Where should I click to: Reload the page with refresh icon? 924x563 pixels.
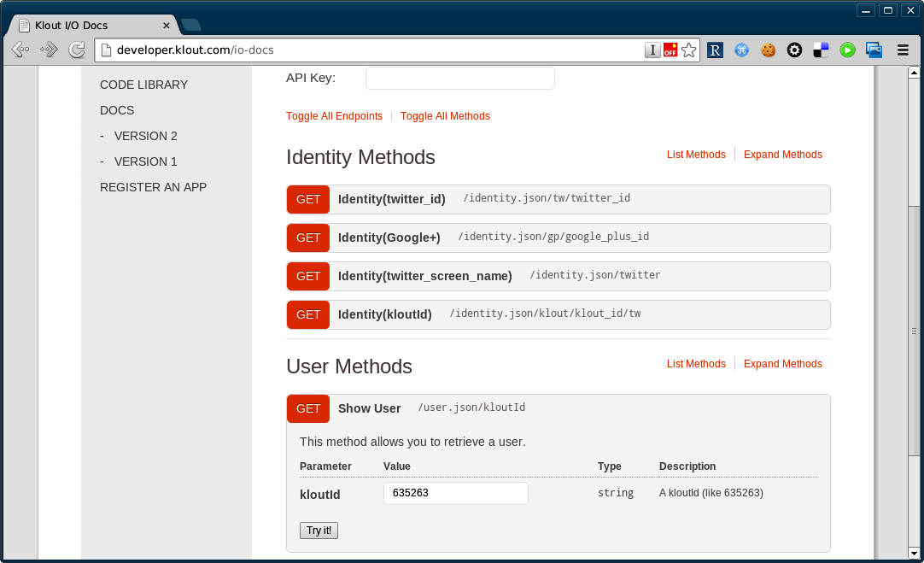pos(76,50)
